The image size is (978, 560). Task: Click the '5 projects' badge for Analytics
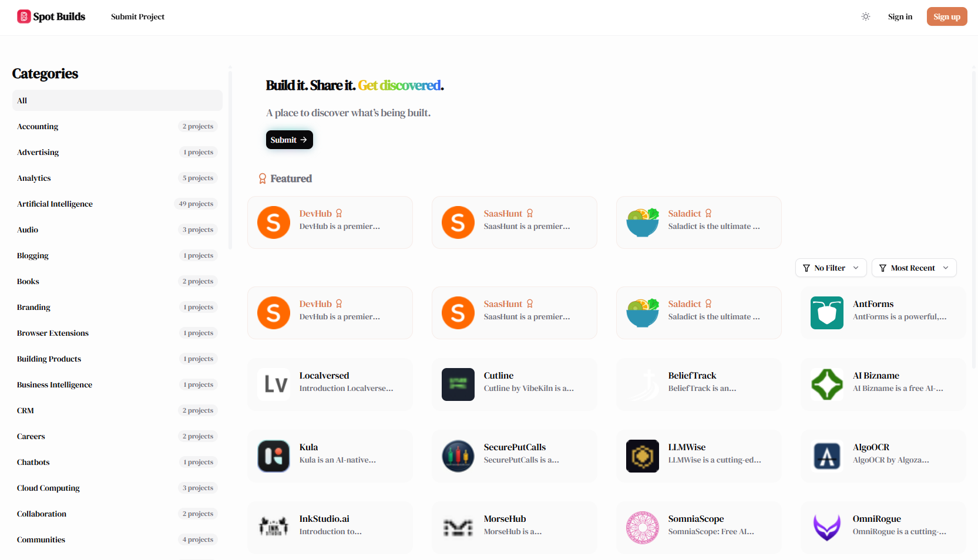tap(198, 178)
